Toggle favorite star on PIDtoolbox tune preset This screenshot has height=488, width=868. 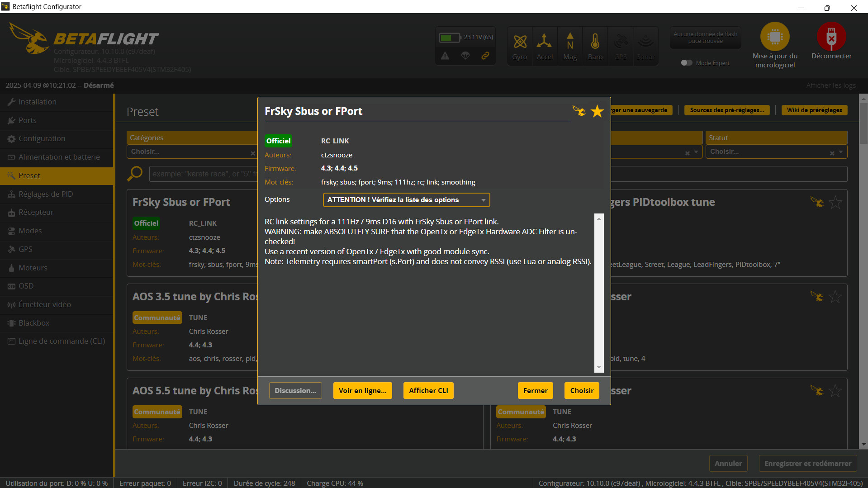pyautogui.click(x=835, y=203)
